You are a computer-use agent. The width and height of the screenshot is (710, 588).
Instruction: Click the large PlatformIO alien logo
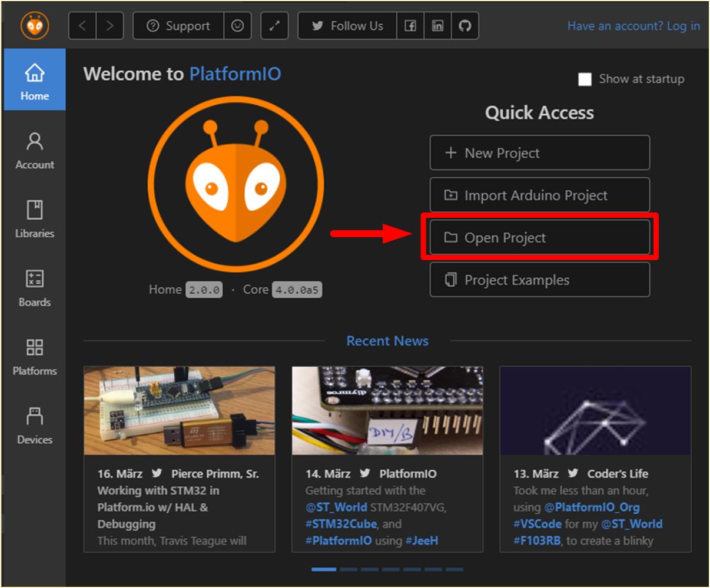click(x=235, y=184)
